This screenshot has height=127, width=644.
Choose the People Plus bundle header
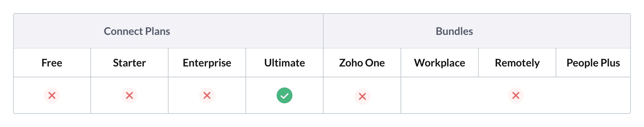click(x=593, y=63)
